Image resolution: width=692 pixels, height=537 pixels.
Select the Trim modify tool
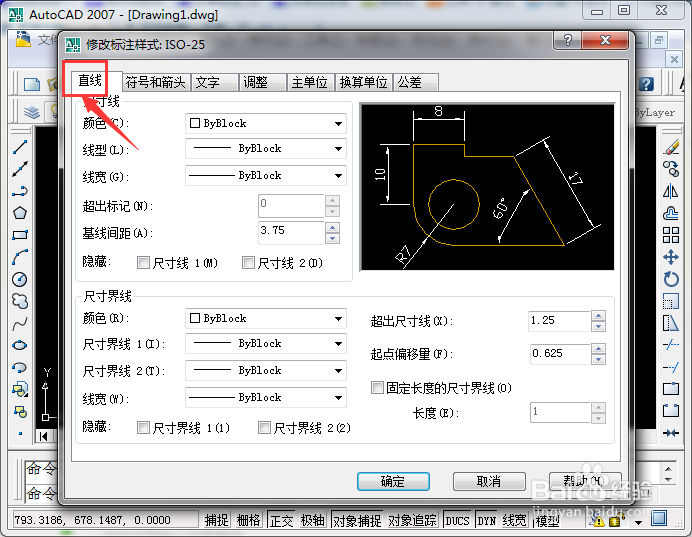(x=671, y=345)
